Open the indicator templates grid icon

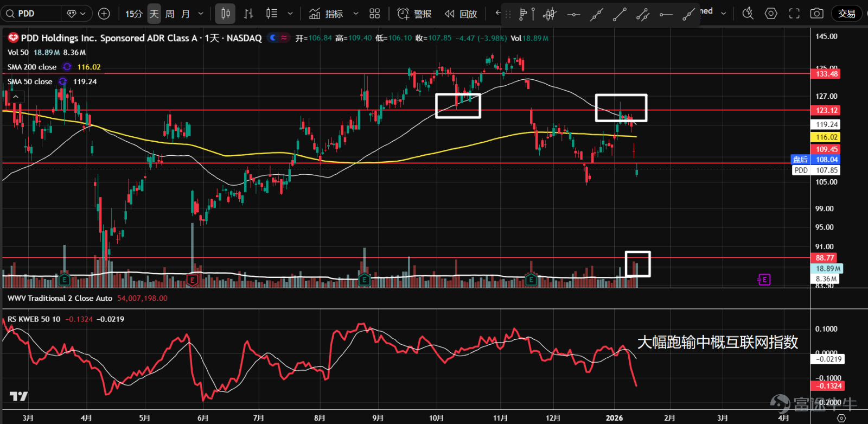click(374, 14)
